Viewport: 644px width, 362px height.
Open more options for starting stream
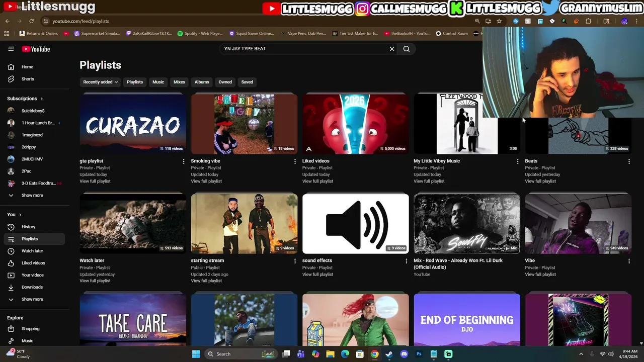point(295,261)
